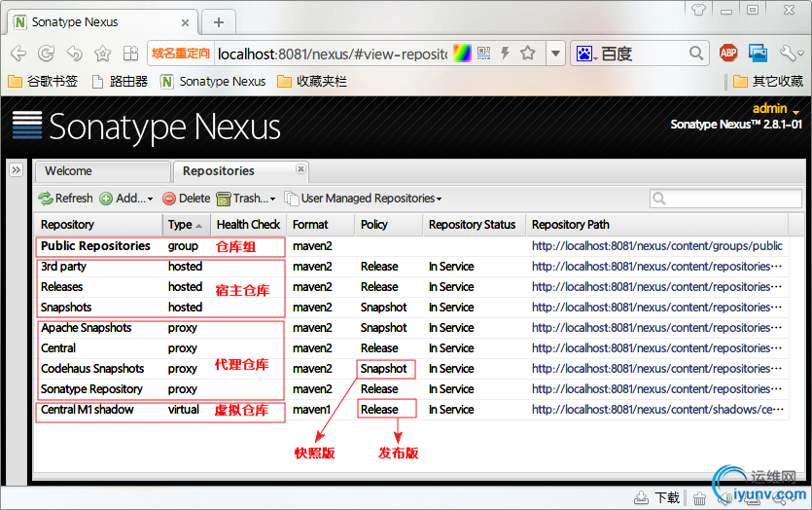Open the 收藏夹栏 bookmark folder

coord(312,82)
